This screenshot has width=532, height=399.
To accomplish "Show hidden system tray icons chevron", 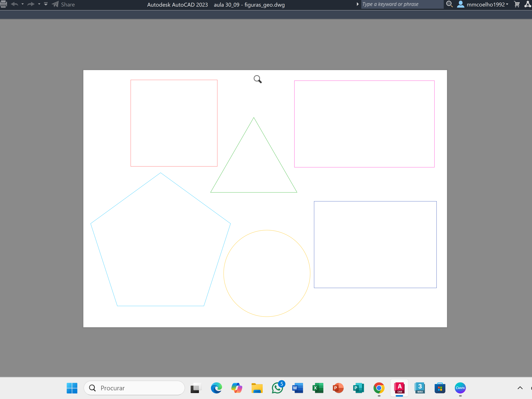I will tap(520, 388).
